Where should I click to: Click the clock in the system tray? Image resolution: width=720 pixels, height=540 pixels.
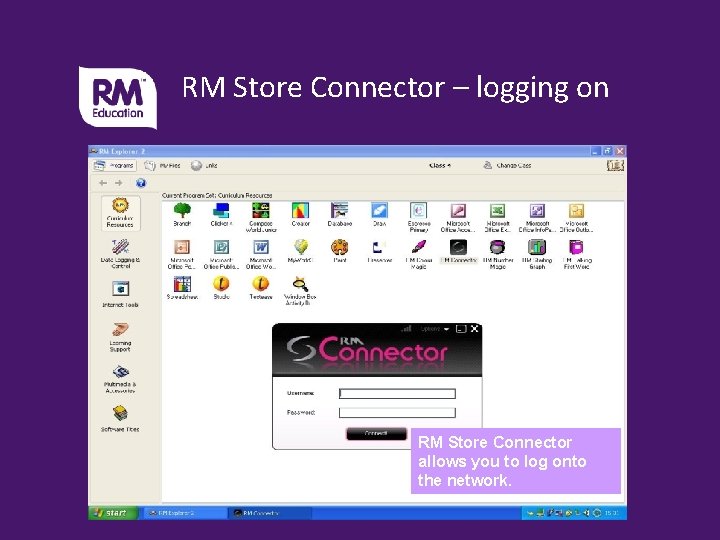click(612, 513)
